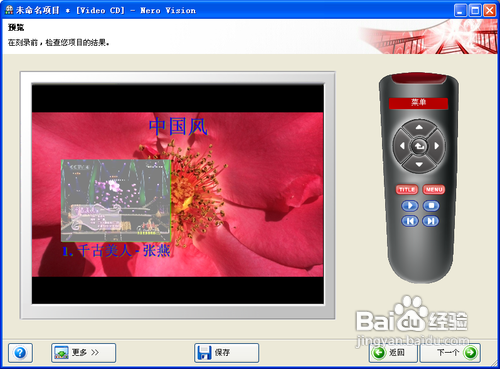Click the center enter button on remote
This screenshot has width=500, height=369.
[419, 146]
